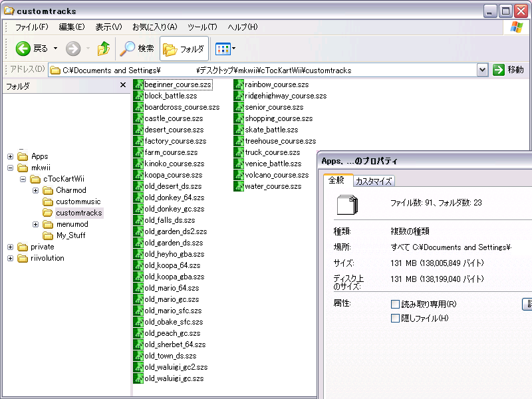Expand the Apps folder node
The height and width of the screenshot is (399, 532).
[10, 156]
